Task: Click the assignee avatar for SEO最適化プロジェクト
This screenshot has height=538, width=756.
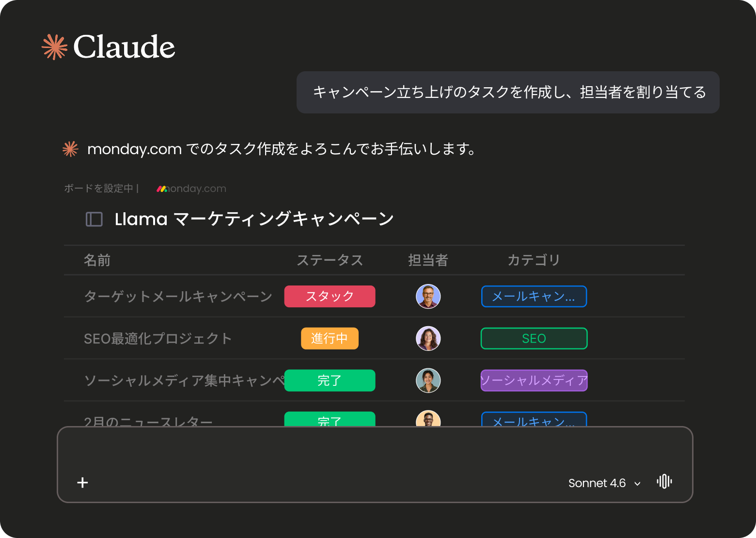Action: (428, 338)
